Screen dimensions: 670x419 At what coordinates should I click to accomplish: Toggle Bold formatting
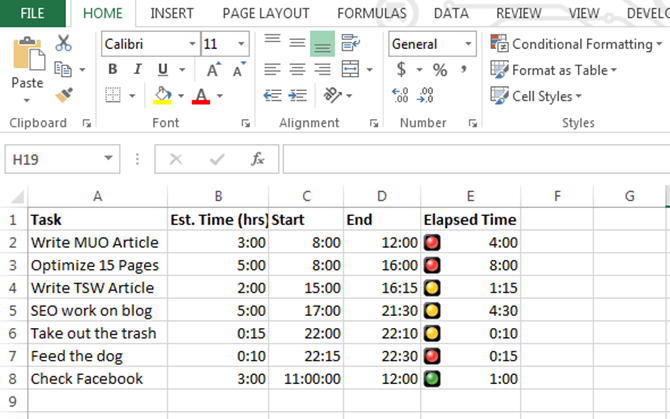(x=112, y=70)
